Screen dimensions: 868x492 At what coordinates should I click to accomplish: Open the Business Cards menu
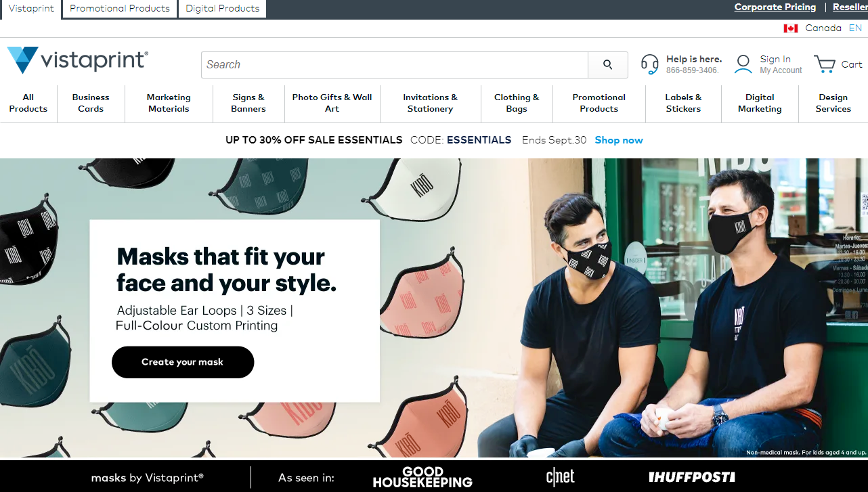click(x=91, y=103)
